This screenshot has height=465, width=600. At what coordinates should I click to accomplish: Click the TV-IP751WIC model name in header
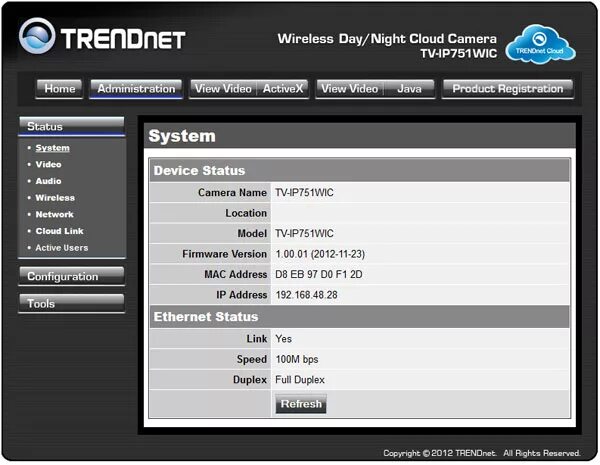(x=459, y=54)
